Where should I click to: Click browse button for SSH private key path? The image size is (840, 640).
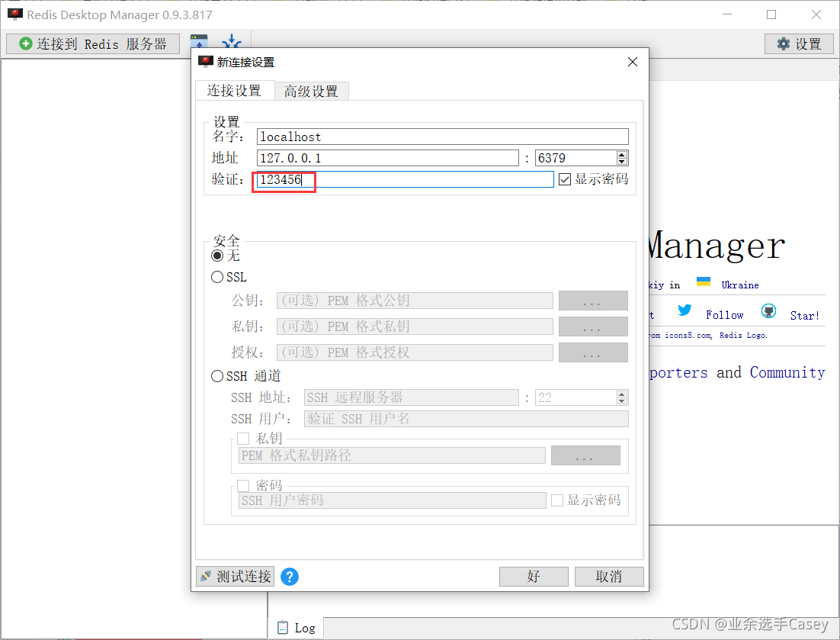(x=585, y=455)
